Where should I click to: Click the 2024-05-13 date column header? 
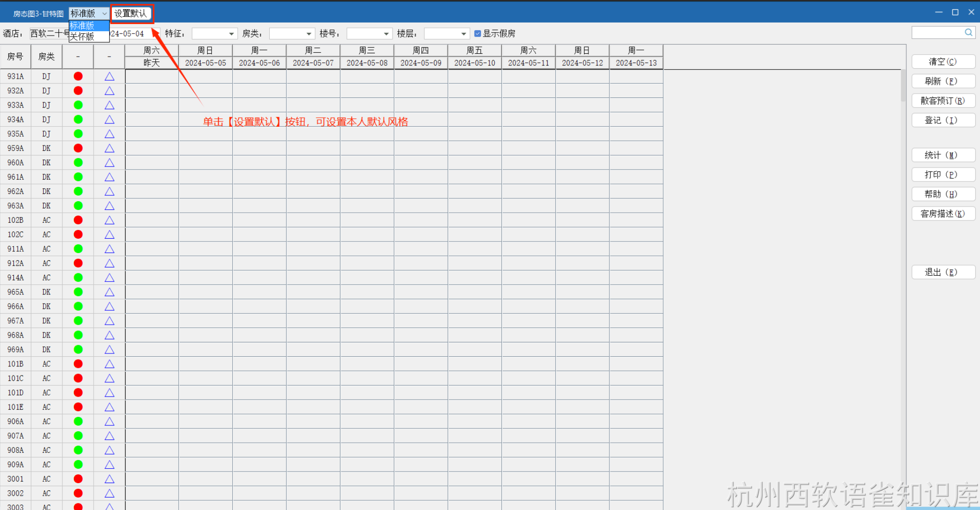tap(636, 63)
